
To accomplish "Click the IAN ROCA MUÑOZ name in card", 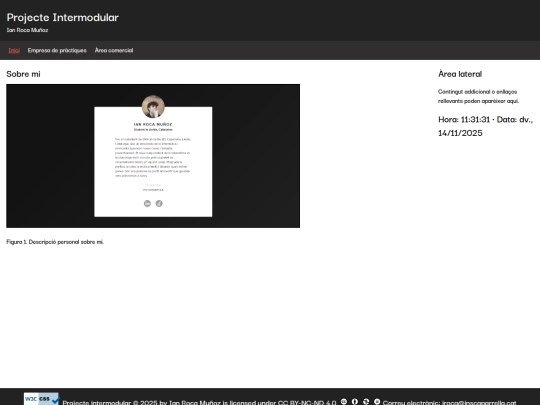I will [153, 124].
